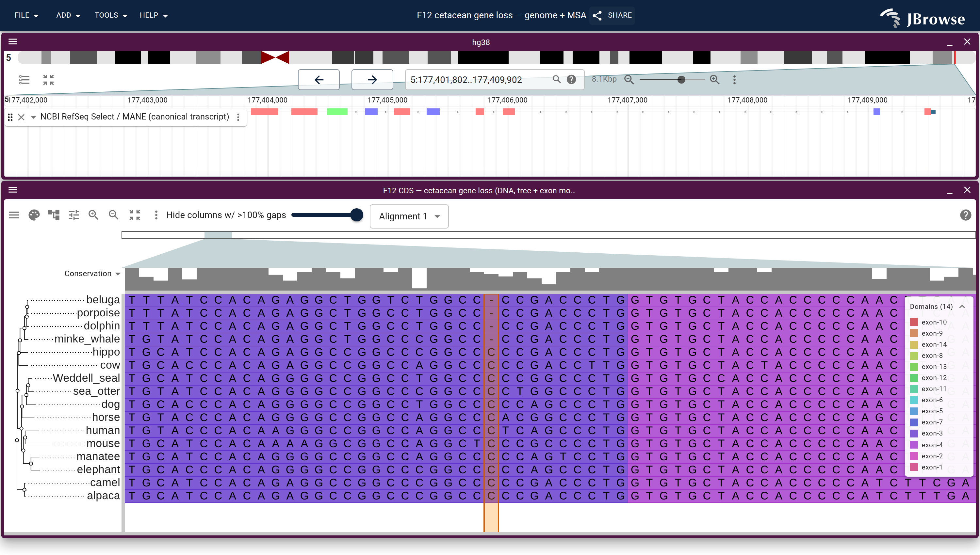
Task: Close the NCBI RefSeq Select track
Action: [x=21, y=117]
